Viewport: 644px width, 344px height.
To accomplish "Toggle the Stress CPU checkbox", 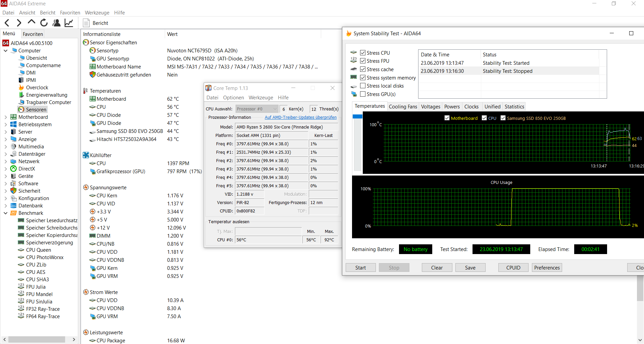I will click(363, 53).
